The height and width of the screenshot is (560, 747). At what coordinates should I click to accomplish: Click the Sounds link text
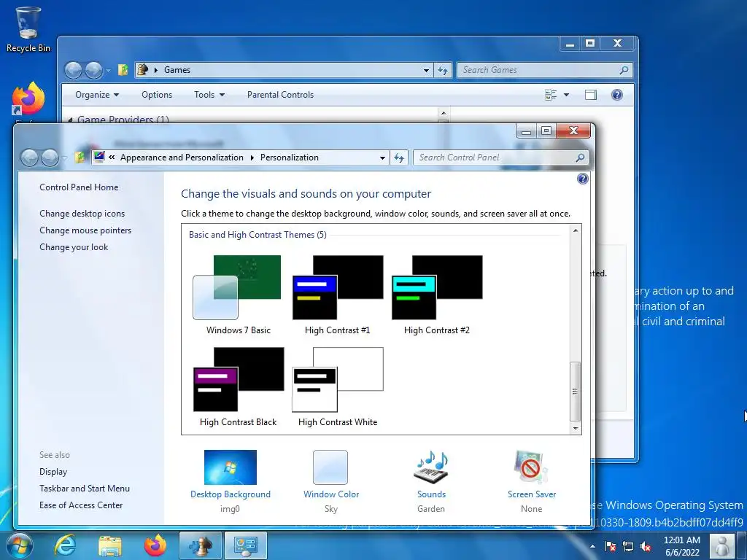pos(432,494)
